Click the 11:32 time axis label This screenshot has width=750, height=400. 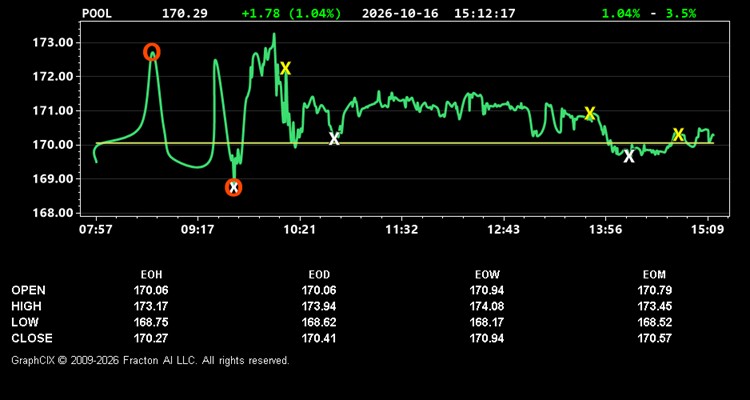pos(401,230)
